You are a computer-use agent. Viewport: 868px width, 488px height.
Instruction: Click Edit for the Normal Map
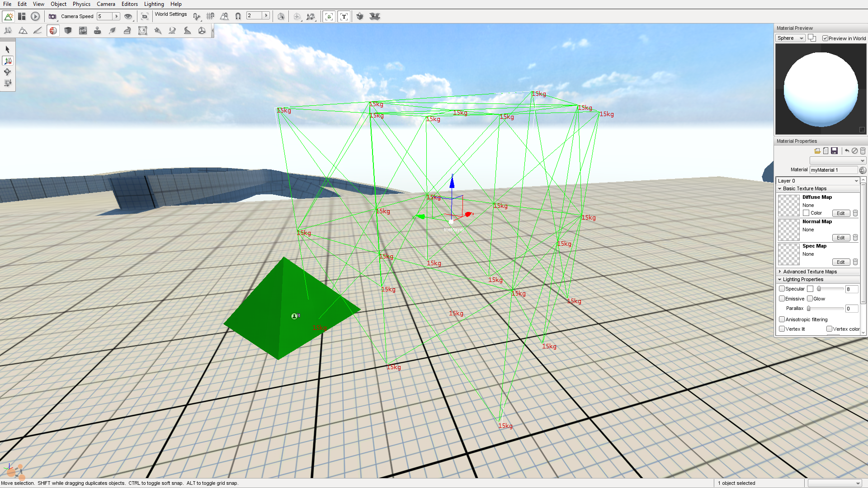[840, 238]
